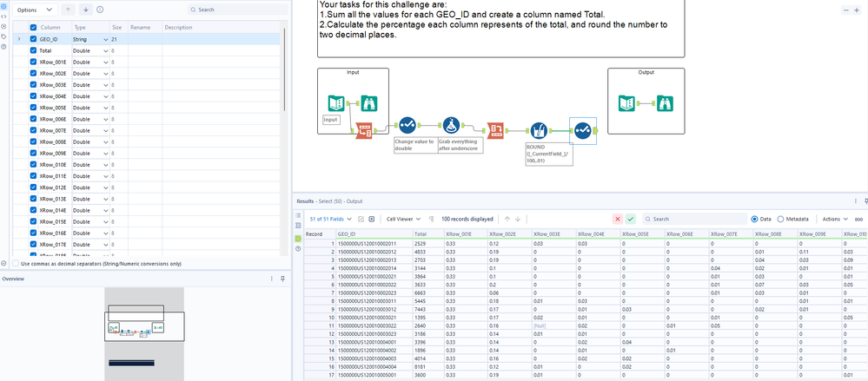Uncheck the Total column checkbox
The image size is (868, 381).
click(33, 50)
